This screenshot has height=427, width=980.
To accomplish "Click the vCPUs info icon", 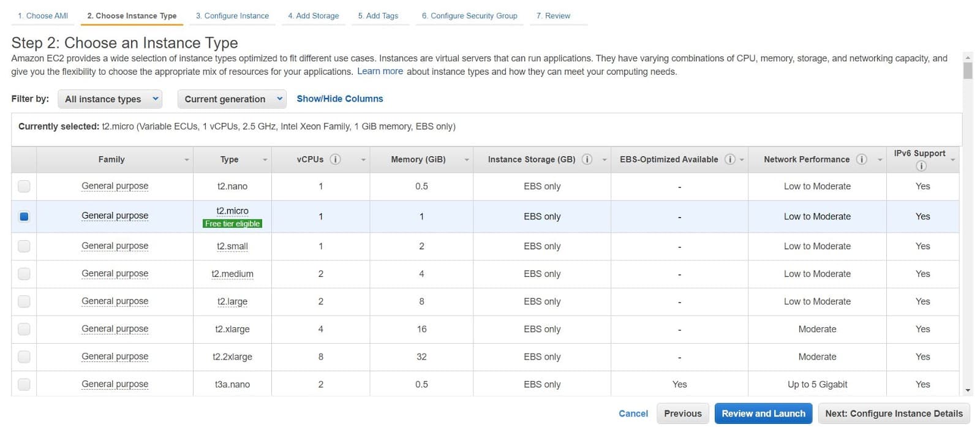I will (x=335, y=159).
